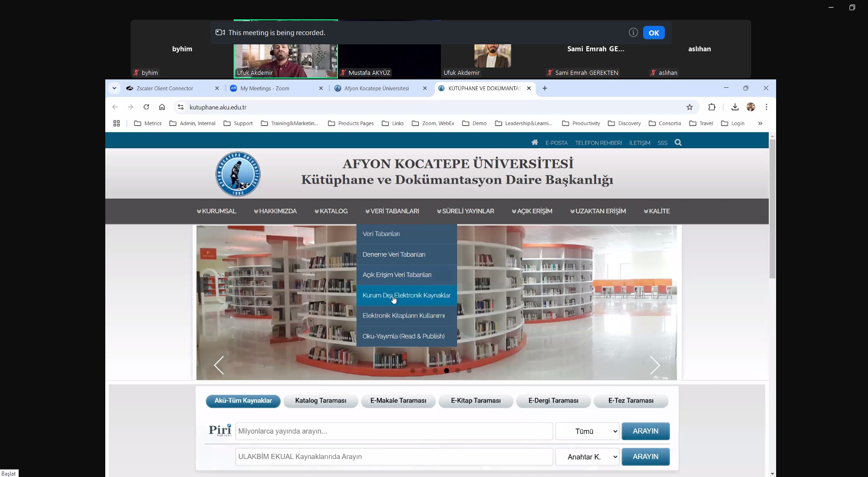The image size is (868, 477).
Task: Bookmark this page with star icon
Action: [689, 107]
